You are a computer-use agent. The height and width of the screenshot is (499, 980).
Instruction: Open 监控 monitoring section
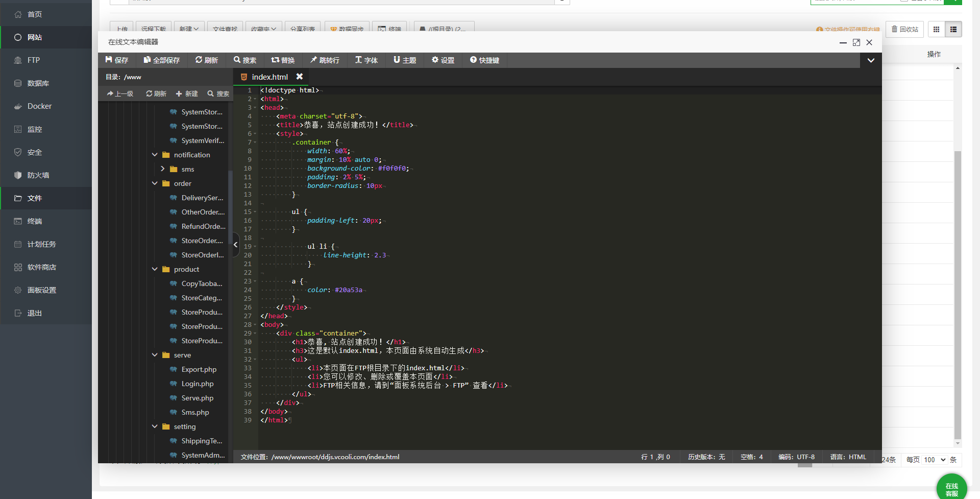(46, 129)
